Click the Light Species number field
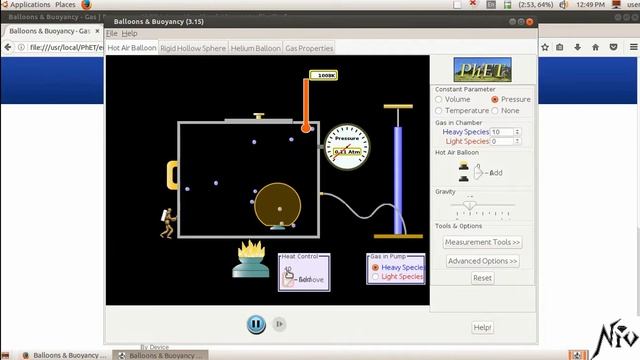640x360 pixels. (502, 141)
